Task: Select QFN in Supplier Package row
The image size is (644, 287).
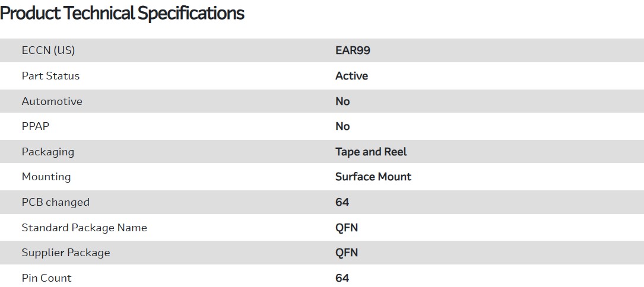Action: click(x=347, y=253)
